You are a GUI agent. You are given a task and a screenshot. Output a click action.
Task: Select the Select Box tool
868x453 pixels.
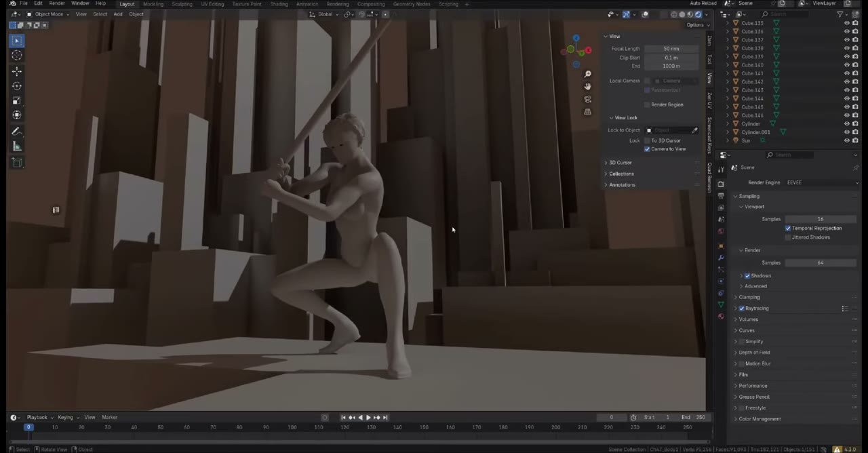pyautogui.click(x=17, y=41)
